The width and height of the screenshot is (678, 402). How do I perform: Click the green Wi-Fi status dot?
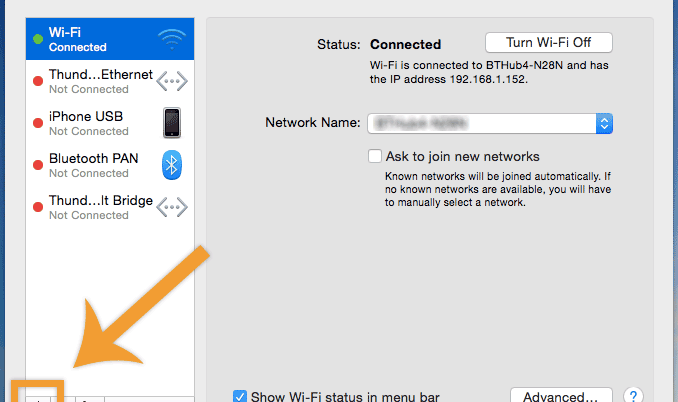pos(39,40)
